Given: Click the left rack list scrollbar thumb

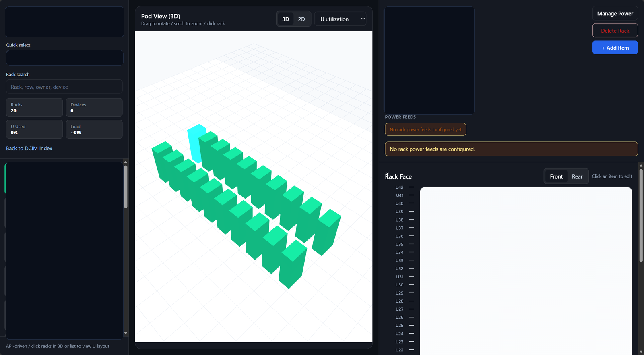Looking at the screenshot, I should pos(126,187).
